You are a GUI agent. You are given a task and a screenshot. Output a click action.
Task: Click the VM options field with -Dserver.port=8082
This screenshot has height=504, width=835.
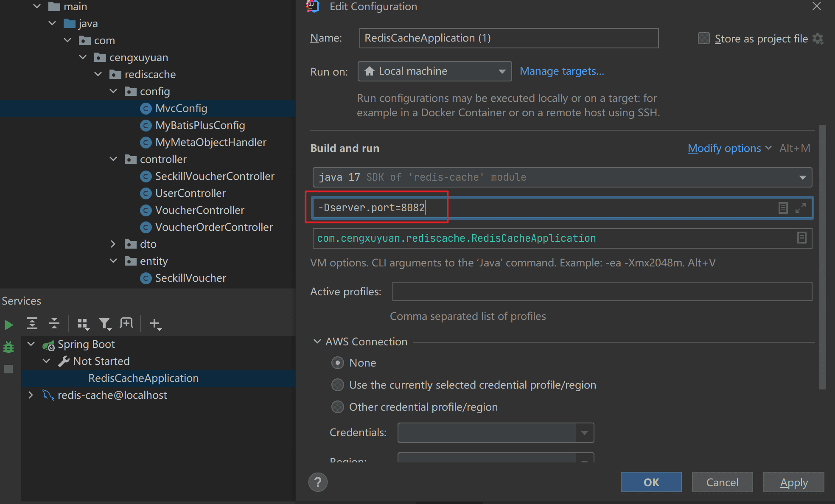562,208
